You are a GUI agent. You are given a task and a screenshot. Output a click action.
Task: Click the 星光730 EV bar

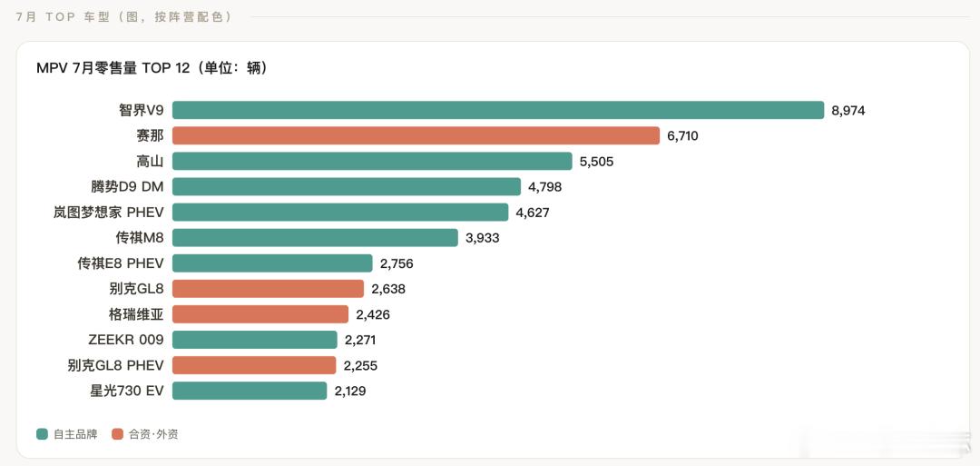click(250, 391)
